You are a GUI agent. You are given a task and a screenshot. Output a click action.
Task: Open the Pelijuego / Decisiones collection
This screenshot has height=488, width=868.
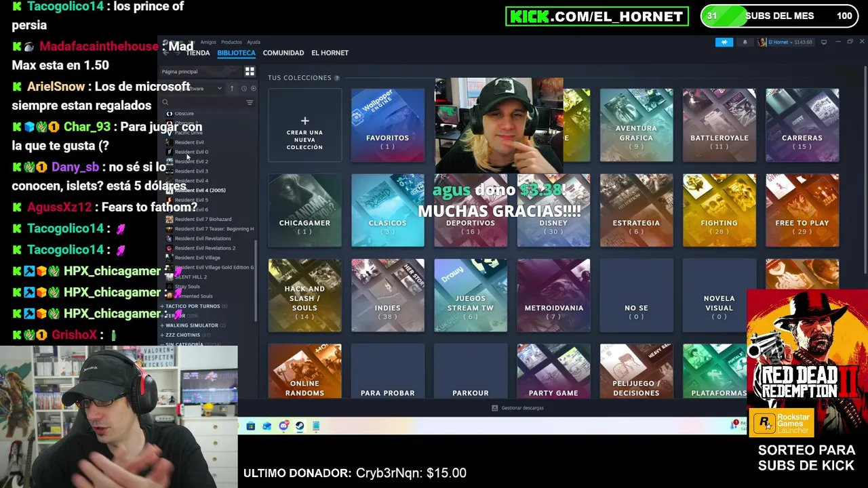coord(636,371)
